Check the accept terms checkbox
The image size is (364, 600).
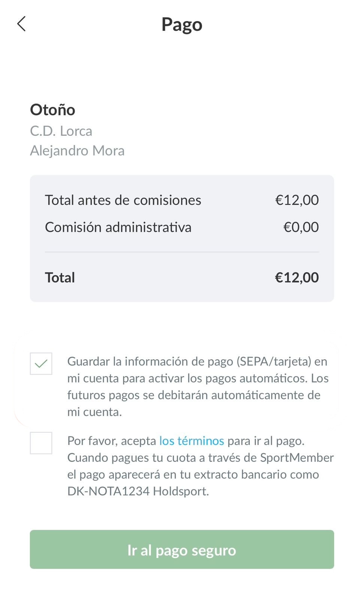tap(41, 443)
